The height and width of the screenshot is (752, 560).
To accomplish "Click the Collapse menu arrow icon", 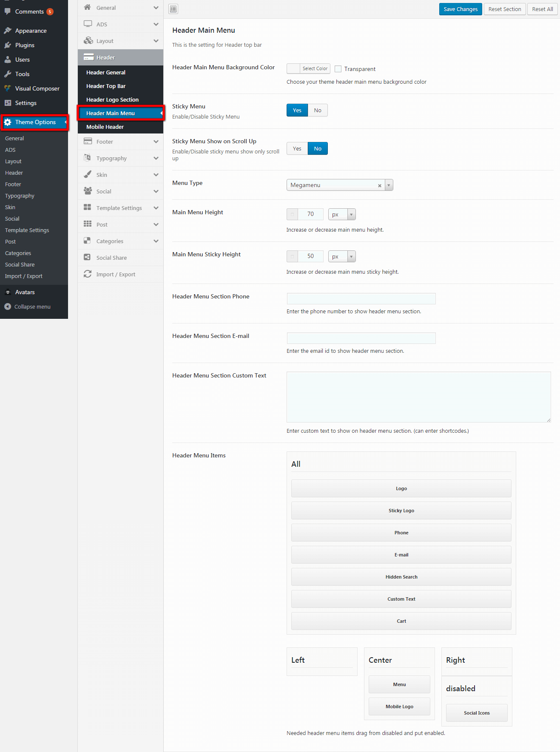I will click(x=8, y=306).
